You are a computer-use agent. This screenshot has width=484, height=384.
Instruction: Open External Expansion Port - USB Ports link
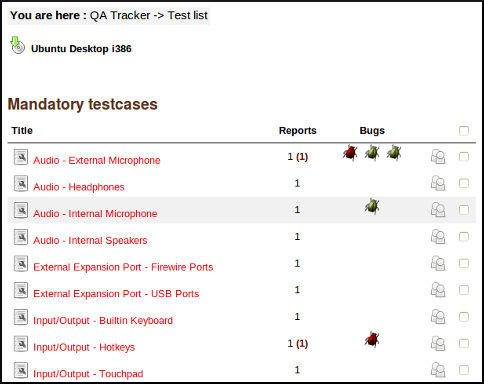(x=116, y=294)
